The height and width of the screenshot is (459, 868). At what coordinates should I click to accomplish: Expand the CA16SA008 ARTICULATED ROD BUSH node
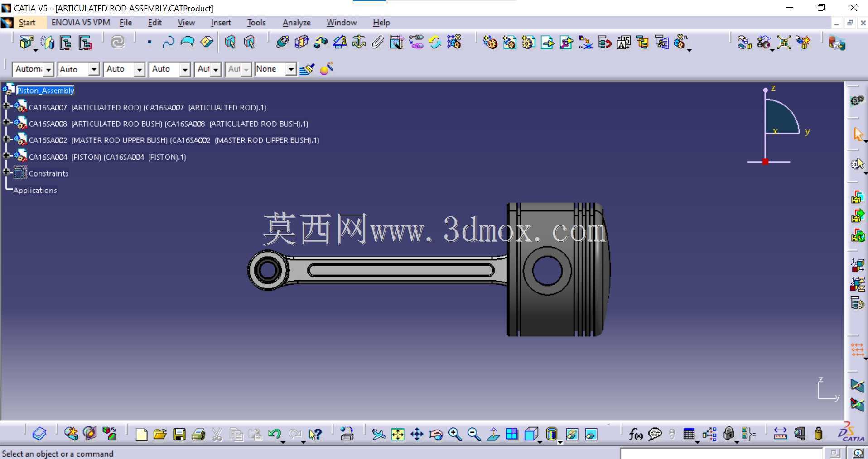coord(6,122)
